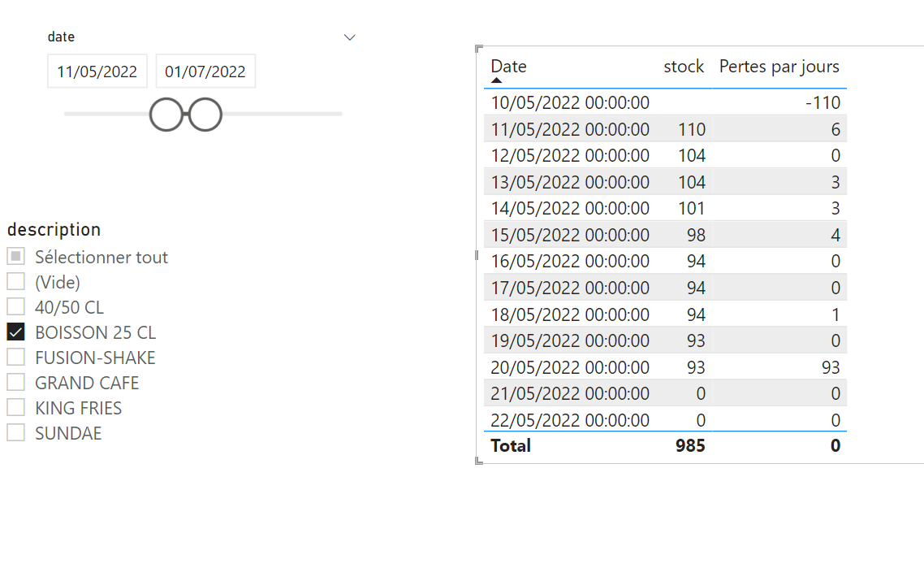
Task: Click Pertes value 6 for 11/05/2022
Action: [x=835, y=129]
